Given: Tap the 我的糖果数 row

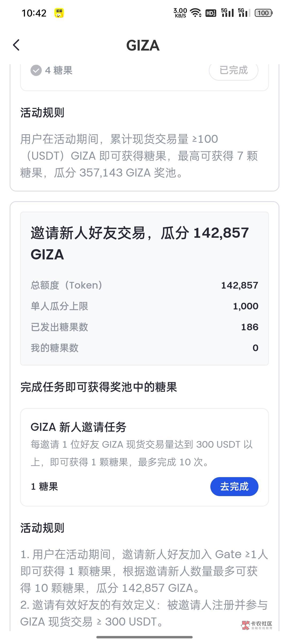Looking at the screenshot, I should [144, 348].
